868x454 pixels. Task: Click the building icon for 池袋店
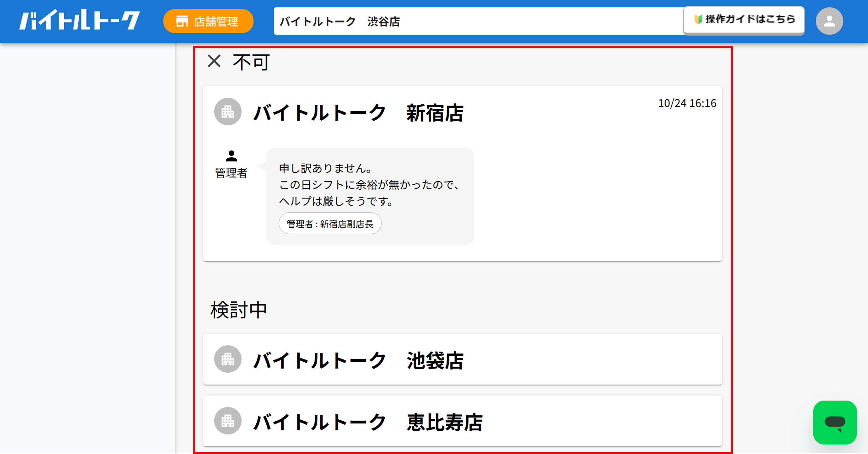coord(228,359)
